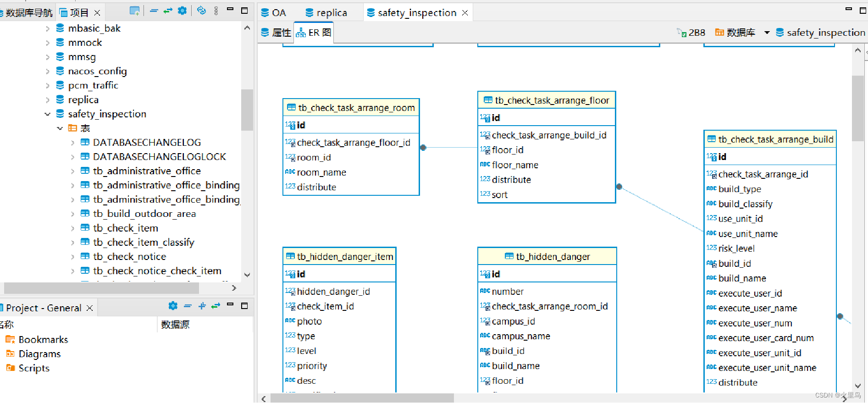Viewport: 868px width, 403px height.
Task: Toggle link with editor in navigator toolbar
Action: coord(168,11)
